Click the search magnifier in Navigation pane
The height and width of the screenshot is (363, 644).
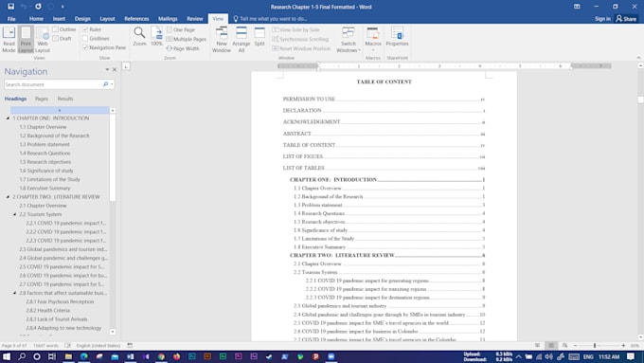click(105, 84)
